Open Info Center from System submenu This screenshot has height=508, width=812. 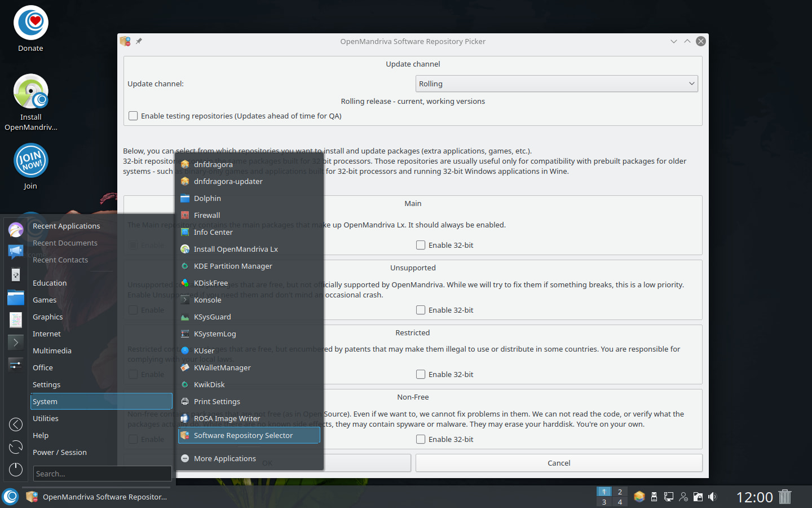pos(249,232)
